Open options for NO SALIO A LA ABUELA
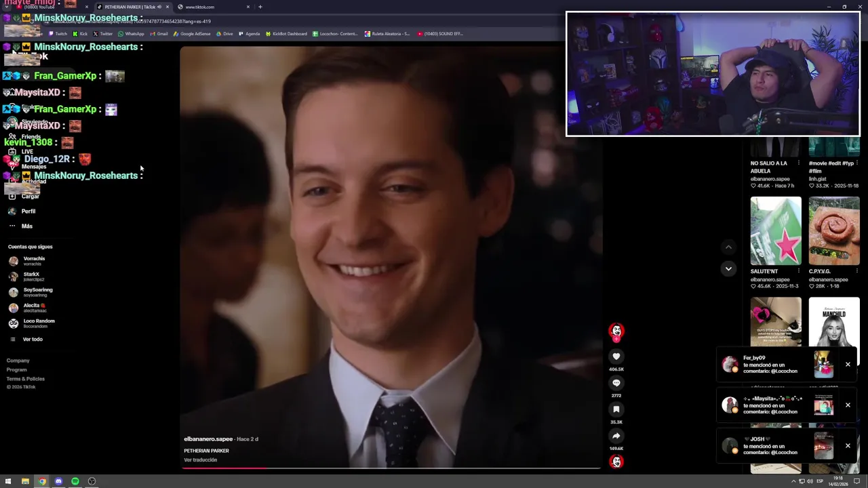This screenshot has height=488, width=868. point(798,163)
